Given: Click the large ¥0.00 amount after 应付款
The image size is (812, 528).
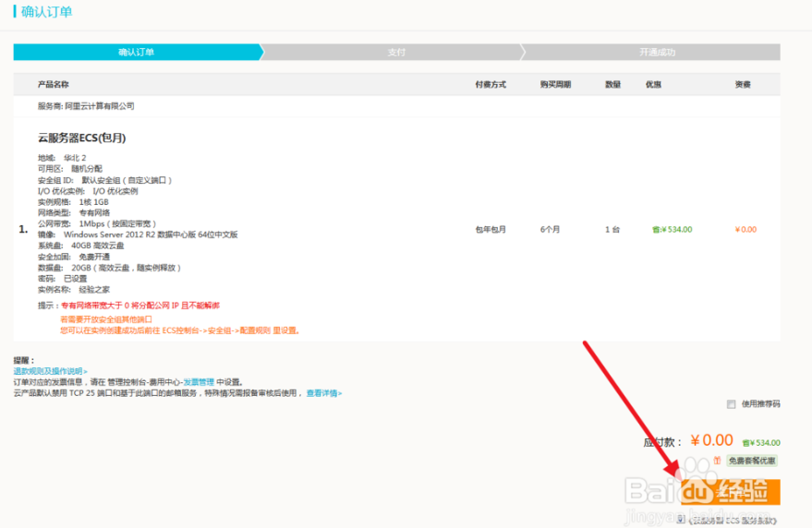Looking at the screenshot, I should [711, 440].
